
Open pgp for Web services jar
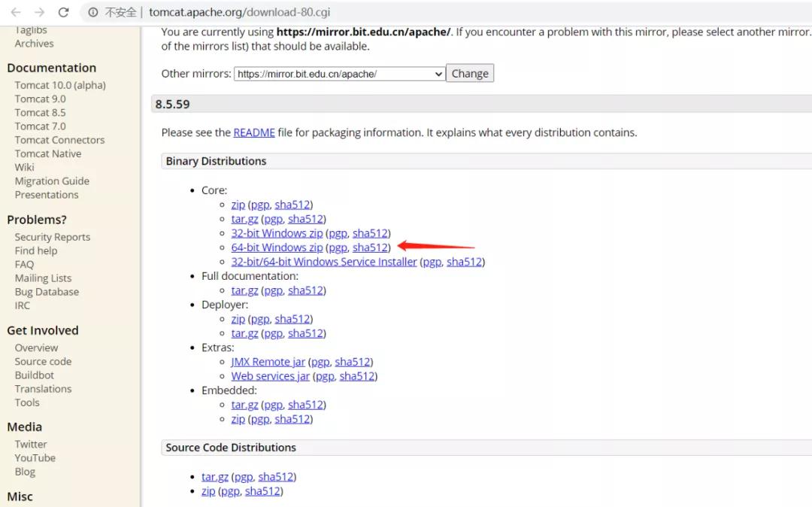click(x=325, y=376)
